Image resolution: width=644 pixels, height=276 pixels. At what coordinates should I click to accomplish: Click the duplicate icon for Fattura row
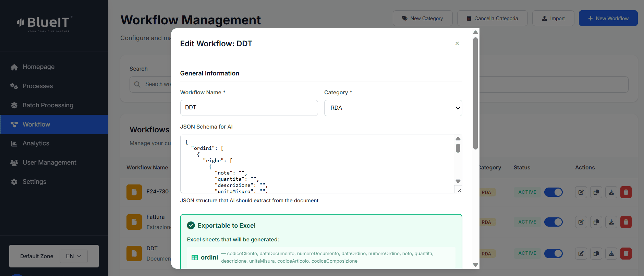(596, 222)
